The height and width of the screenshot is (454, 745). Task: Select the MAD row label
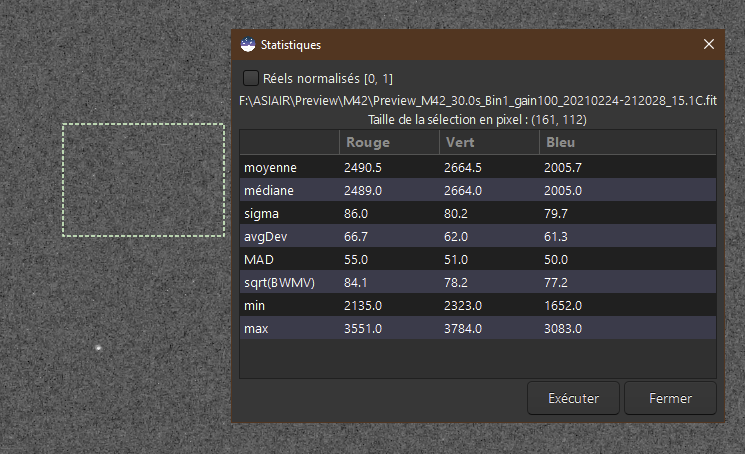[258, 260]
